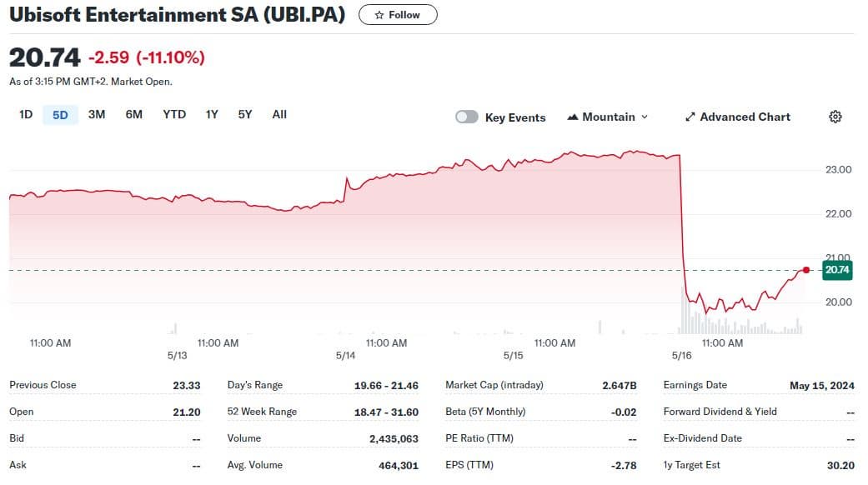Image resolution: width=868 pixels, height=485 pixels.
Task: Select the 5Y time range
Action: coord(244,114)
